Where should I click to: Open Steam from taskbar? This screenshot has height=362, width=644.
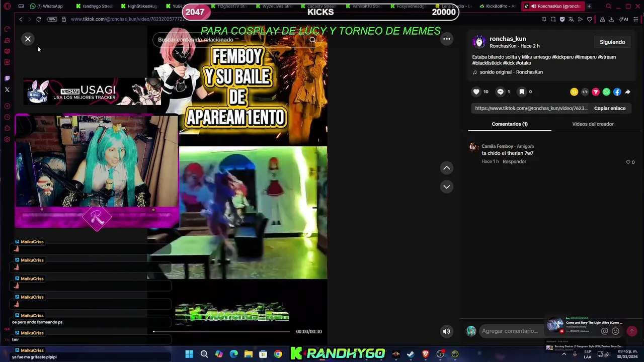411,354
